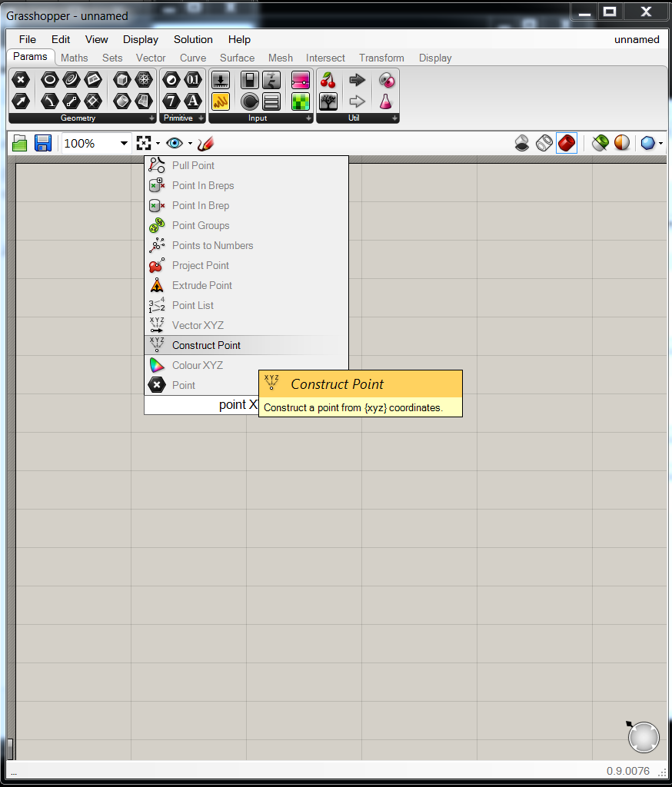This screenshot has width=672, height=787.
Task: Expand the Input panel
Action: pos(308,118)
